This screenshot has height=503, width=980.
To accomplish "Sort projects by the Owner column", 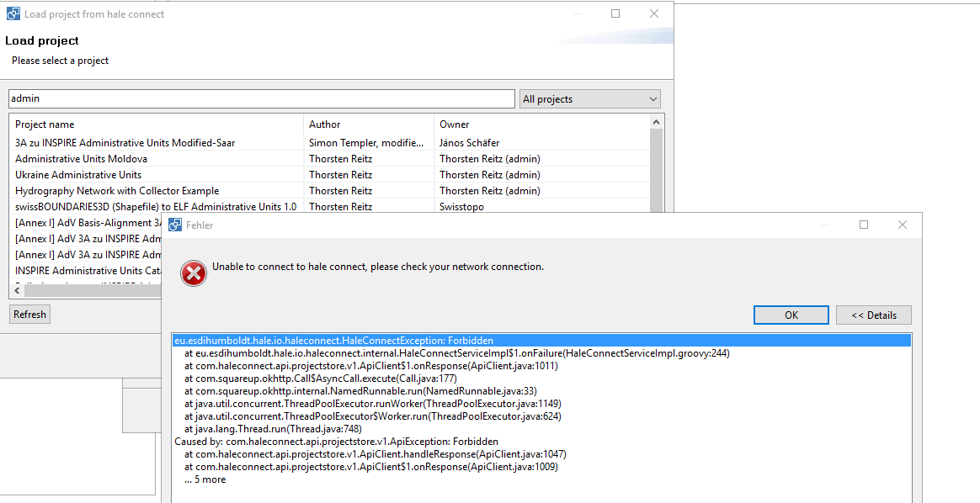I will pos(459,124).
